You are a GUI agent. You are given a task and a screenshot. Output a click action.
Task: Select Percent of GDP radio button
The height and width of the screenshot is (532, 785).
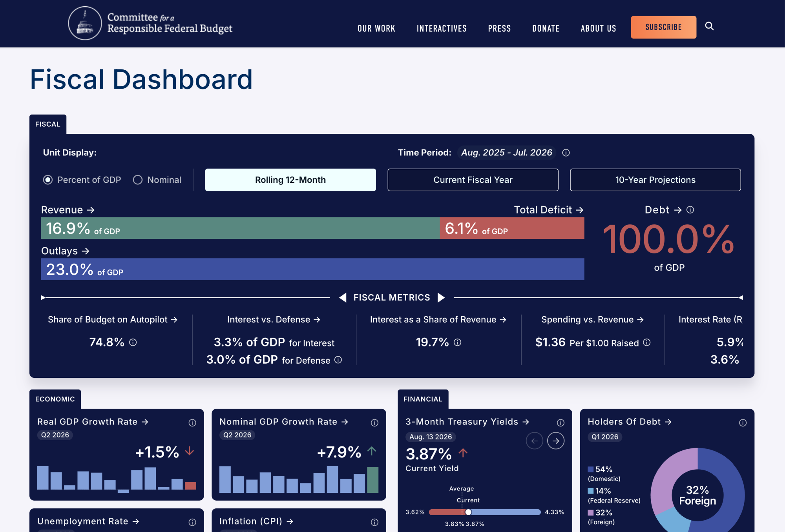click(48, 180)
